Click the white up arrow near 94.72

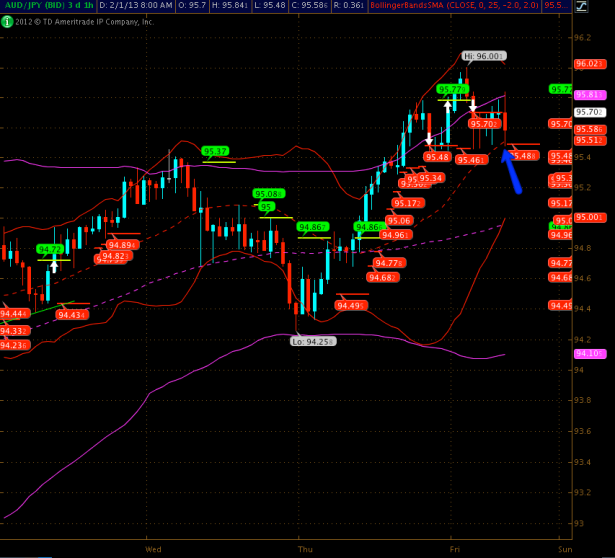click(x=54, y=265)
